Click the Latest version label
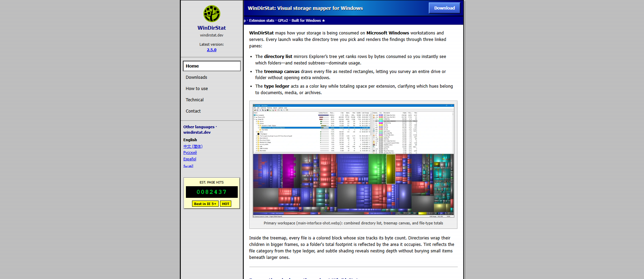Viewport: 644px width, 279px height. 211,44
